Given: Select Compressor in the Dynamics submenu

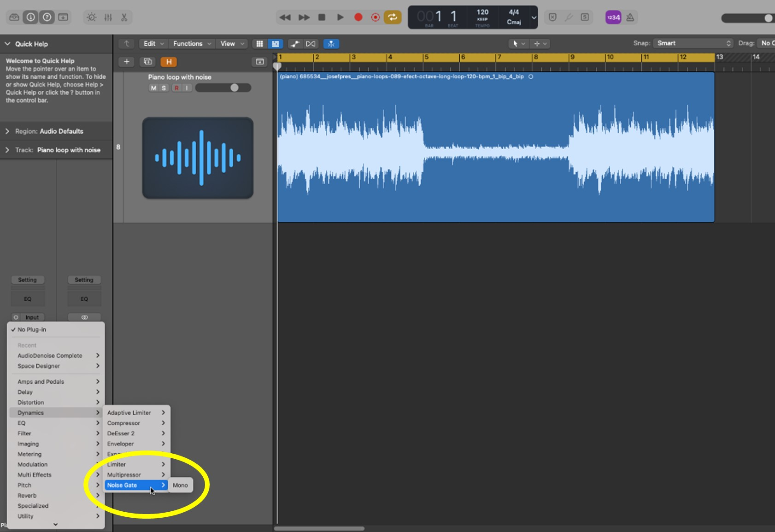Looking at the screenshot, I should click(136, 423).
